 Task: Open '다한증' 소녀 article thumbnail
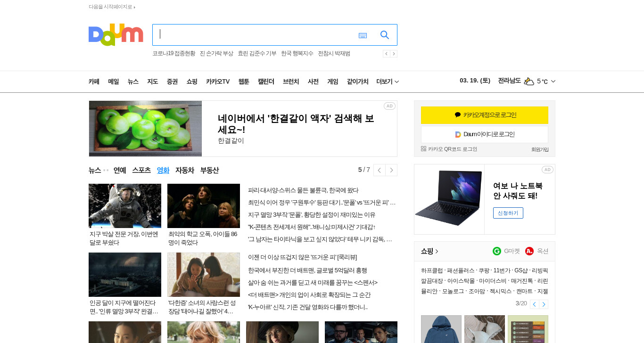click(x=204, y=275)
